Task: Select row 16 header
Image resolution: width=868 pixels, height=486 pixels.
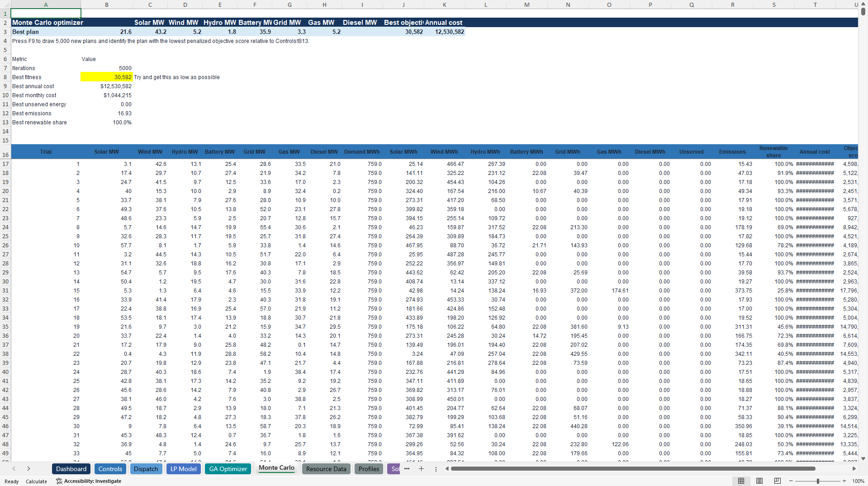Action: [x=5, y=152]
